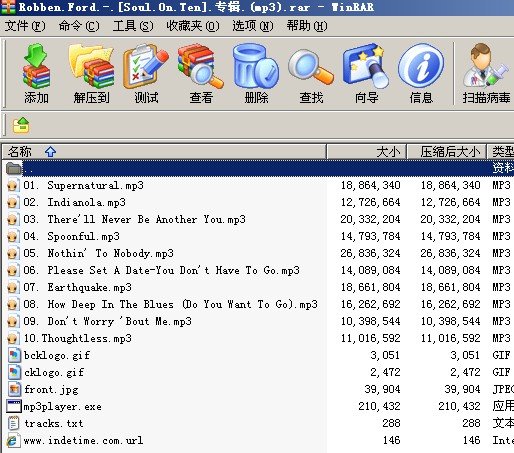
Task: Sort by the 名称 column header
Action: point(164,152)
